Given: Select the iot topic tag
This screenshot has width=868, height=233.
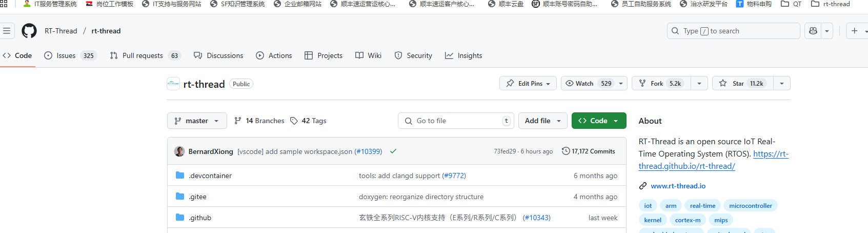Looking at the screenshot, I should click(648, 206).
